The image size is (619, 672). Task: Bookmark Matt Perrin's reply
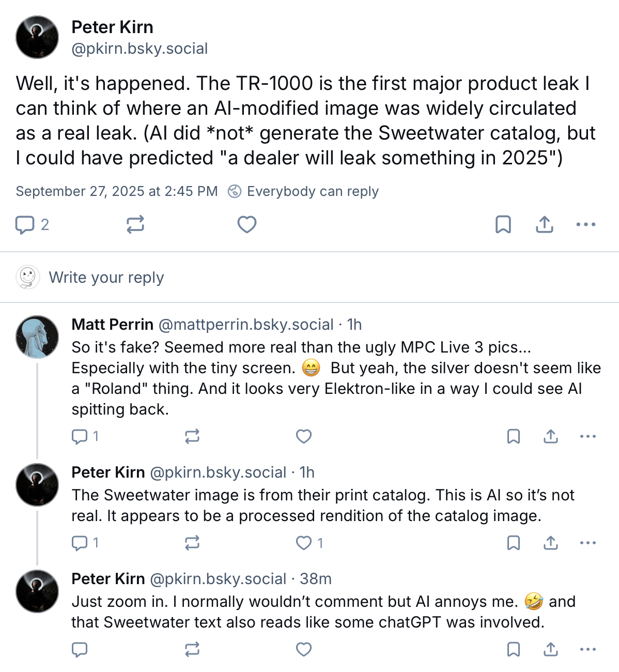coord(514,436)
